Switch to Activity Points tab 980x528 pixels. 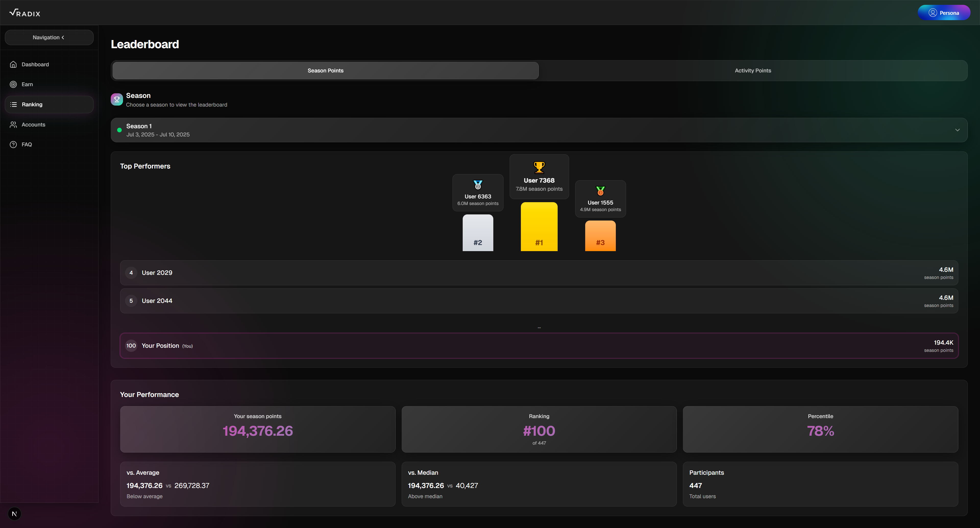click(753, 71)
